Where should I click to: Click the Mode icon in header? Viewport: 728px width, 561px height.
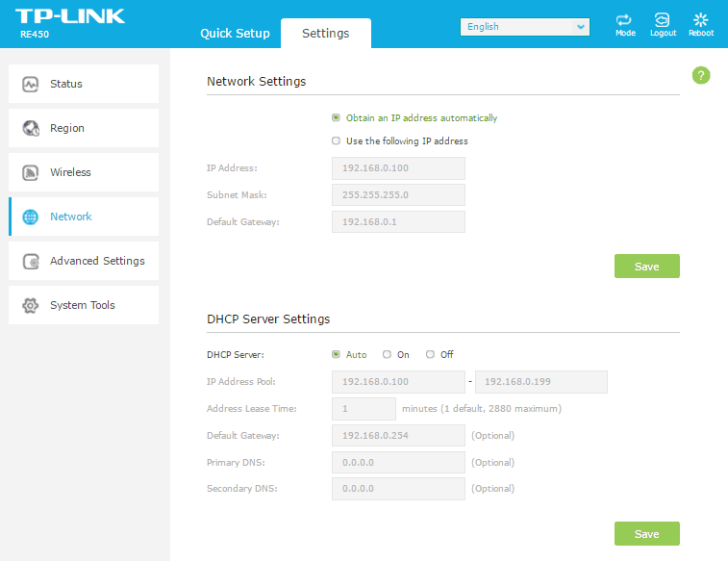(x=625, y=20)
